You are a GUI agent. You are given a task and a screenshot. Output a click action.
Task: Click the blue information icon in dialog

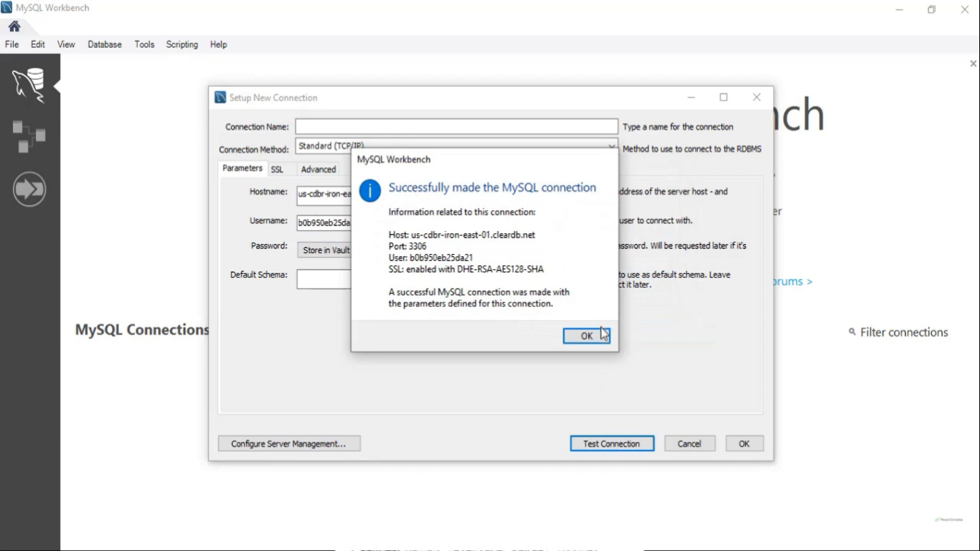[x=370, y=191]
